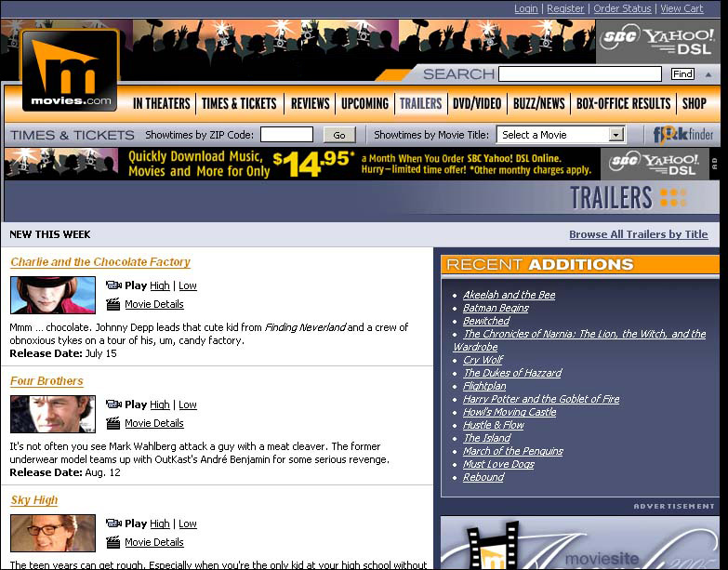Open the Reviews section
Image resolution: width=728 pixels, height=570 pixels.
pyautogui.click(x=311, y=103)
